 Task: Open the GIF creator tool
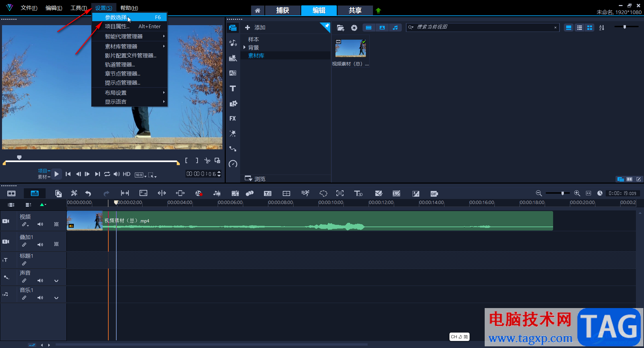point(434,194)
